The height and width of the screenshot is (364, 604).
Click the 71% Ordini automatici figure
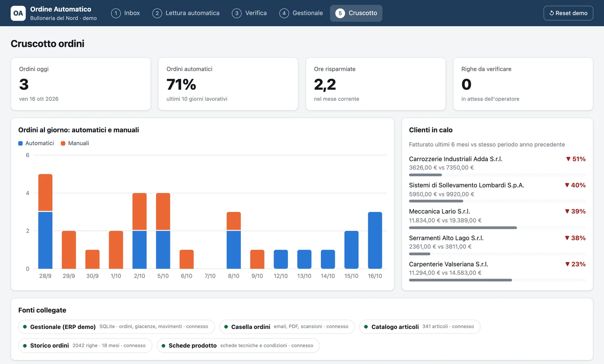click(x=181, y=84)
